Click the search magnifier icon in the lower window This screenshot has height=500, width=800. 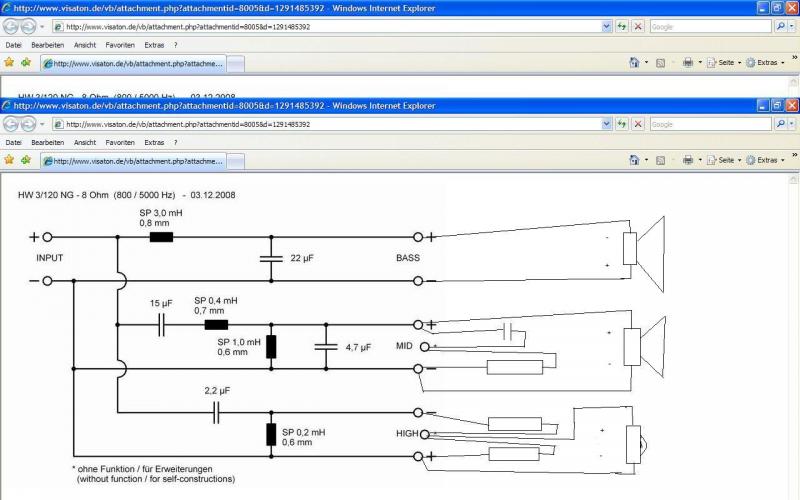click(780, 124)
